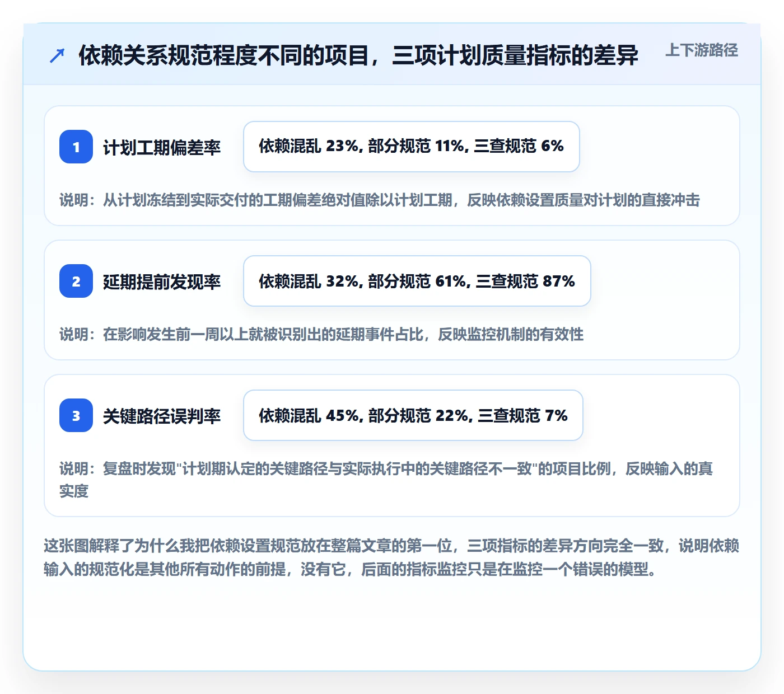Click the number 2 badge for 延期提前发现率
This screenshot has height=694, width=784.
(x=76, y=281)
